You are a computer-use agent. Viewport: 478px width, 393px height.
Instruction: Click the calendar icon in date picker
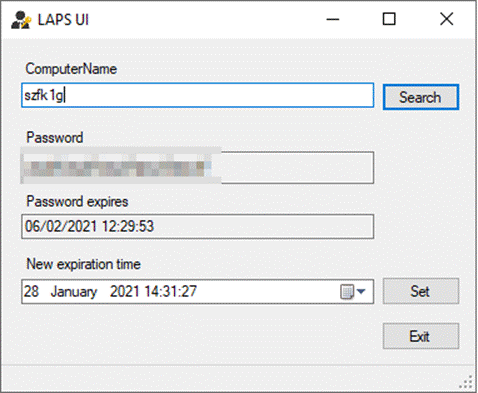[x=347, y=292]
